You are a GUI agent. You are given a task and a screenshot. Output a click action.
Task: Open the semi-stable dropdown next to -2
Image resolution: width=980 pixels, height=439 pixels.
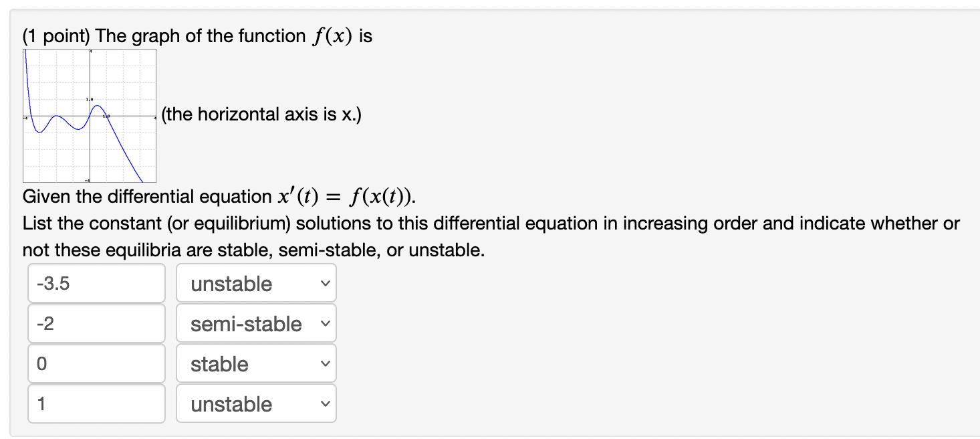pos(256,323)
